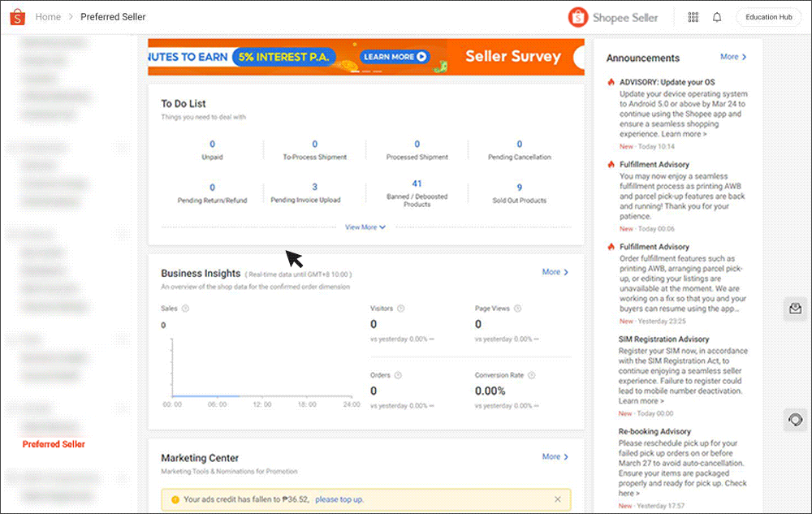Click the Shopee logo in the top corner
This screenshot has height=514, width=812.
(17, 16)
